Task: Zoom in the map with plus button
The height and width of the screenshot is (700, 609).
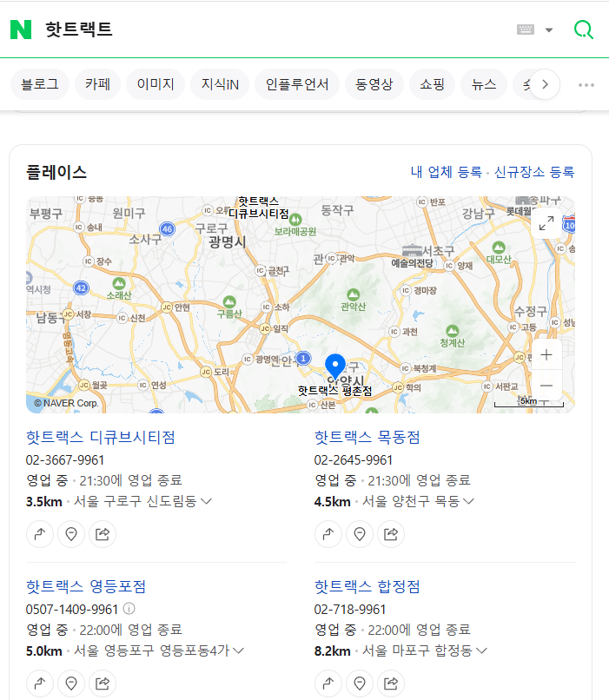Action: [x=546, y=355]
